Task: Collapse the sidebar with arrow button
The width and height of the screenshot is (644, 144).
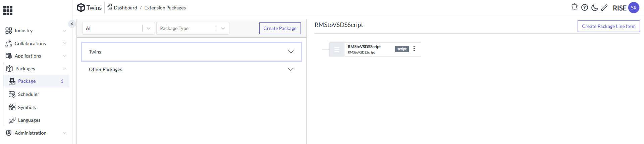Action: click(72, 24)
